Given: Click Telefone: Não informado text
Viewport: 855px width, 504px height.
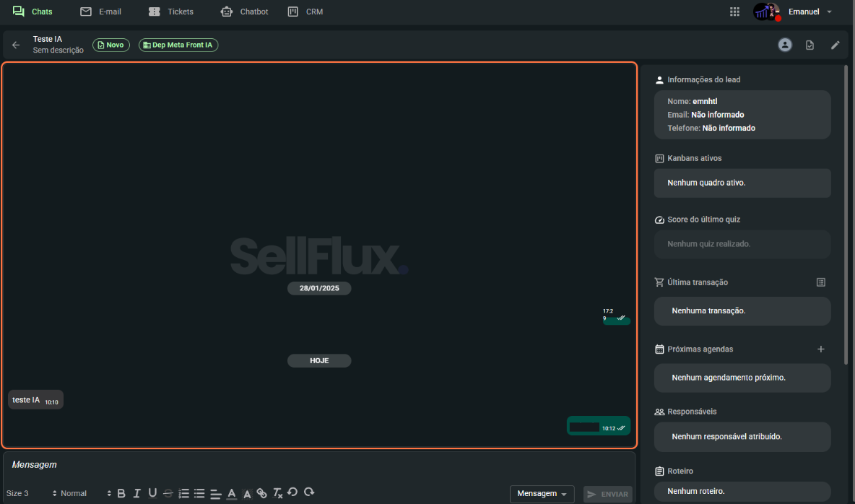Looking at the screenshot, I should [711, 129].
